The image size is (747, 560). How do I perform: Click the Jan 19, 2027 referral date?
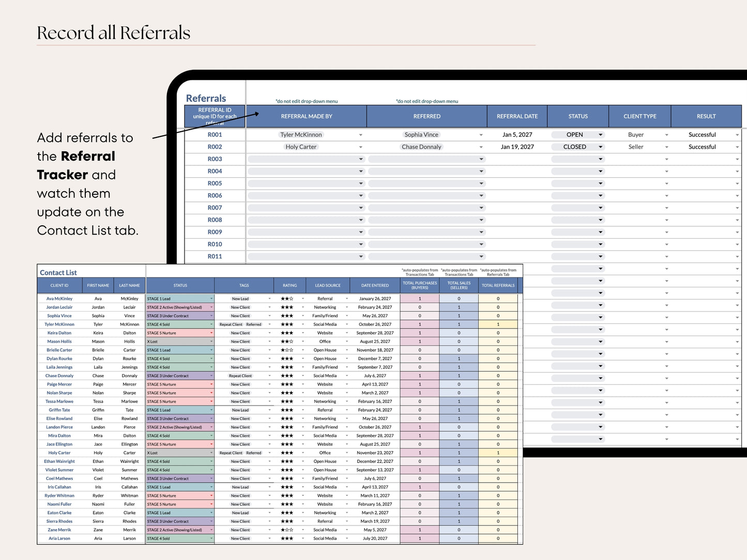tap(517, 147)
